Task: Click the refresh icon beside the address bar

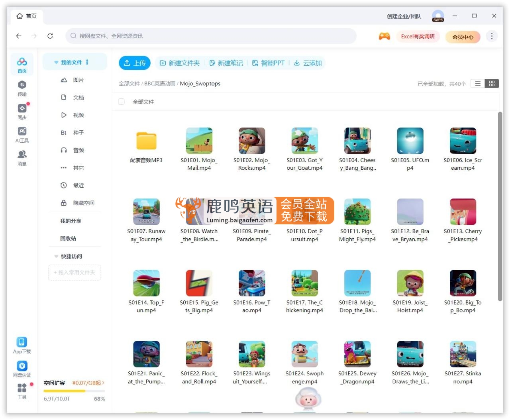Action: [50, 36]
